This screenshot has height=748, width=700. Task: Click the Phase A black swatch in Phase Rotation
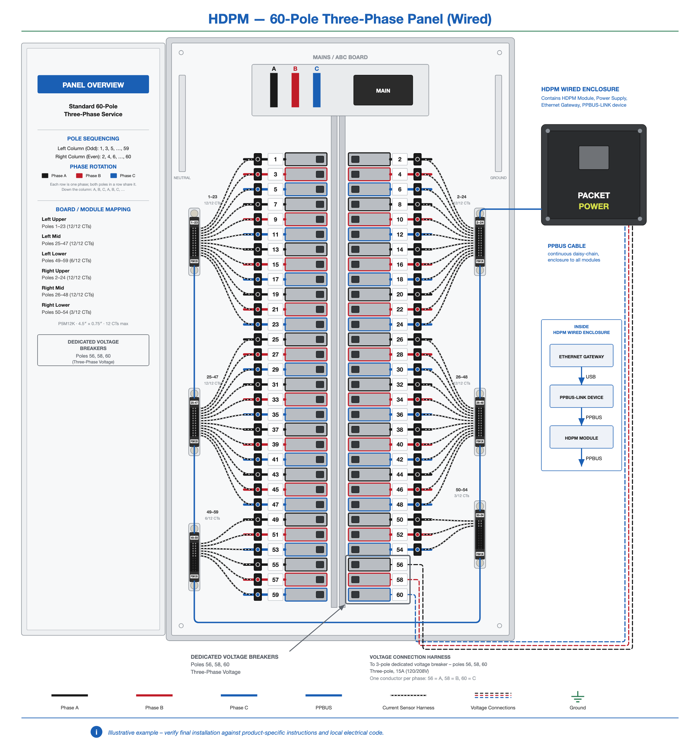click(45, 176)
